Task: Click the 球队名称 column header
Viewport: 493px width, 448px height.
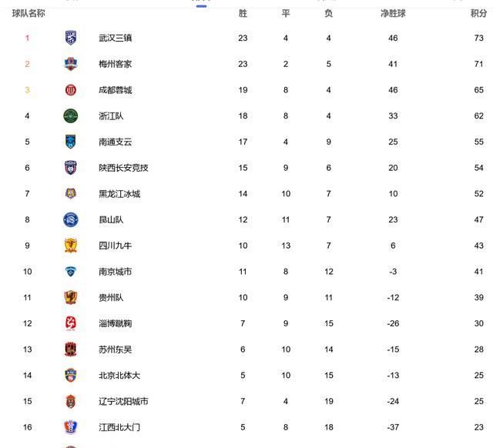Action: [x=29, y=13]
